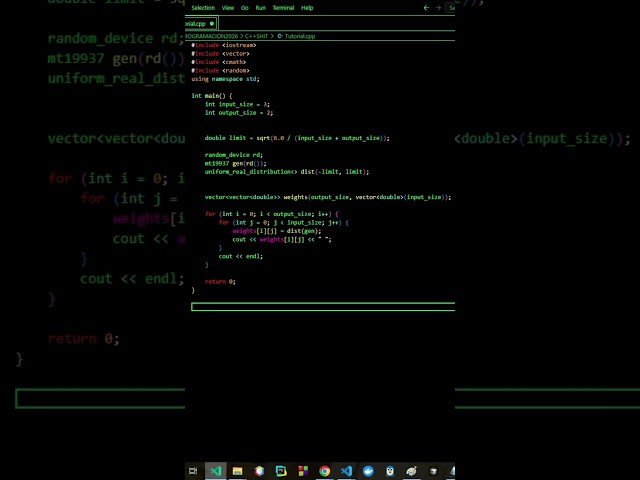
Task: Open Docker Desktop from the taskbar
Action: [x=368, y=471]
